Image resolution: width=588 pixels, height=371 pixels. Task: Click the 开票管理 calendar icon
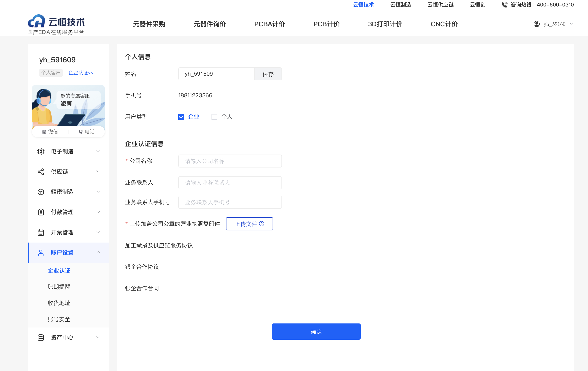click(x=41, y=232)
